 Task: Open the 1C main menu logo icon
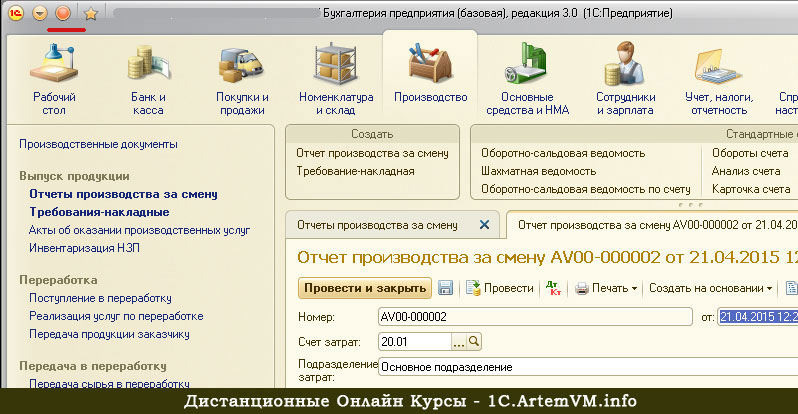click(x=16, y=13)
